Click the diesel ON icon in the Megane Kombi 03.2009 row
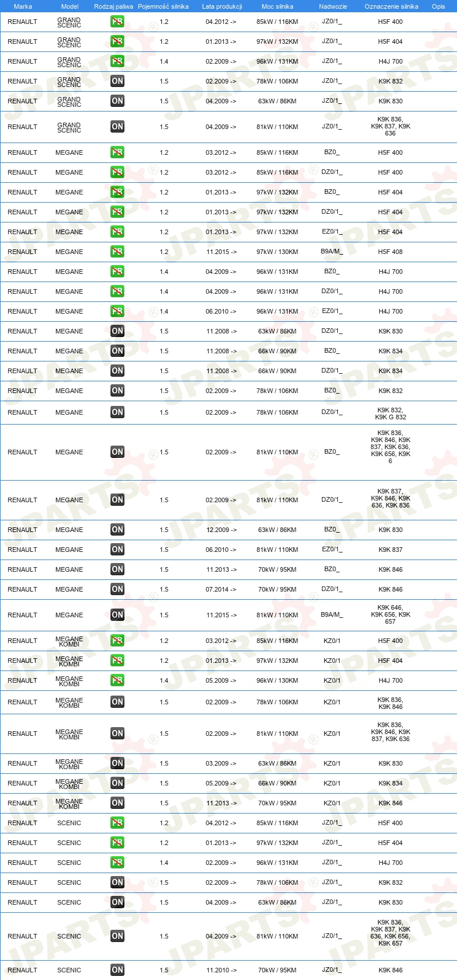This screenshot has width=457, height=980. pos(117,763)
